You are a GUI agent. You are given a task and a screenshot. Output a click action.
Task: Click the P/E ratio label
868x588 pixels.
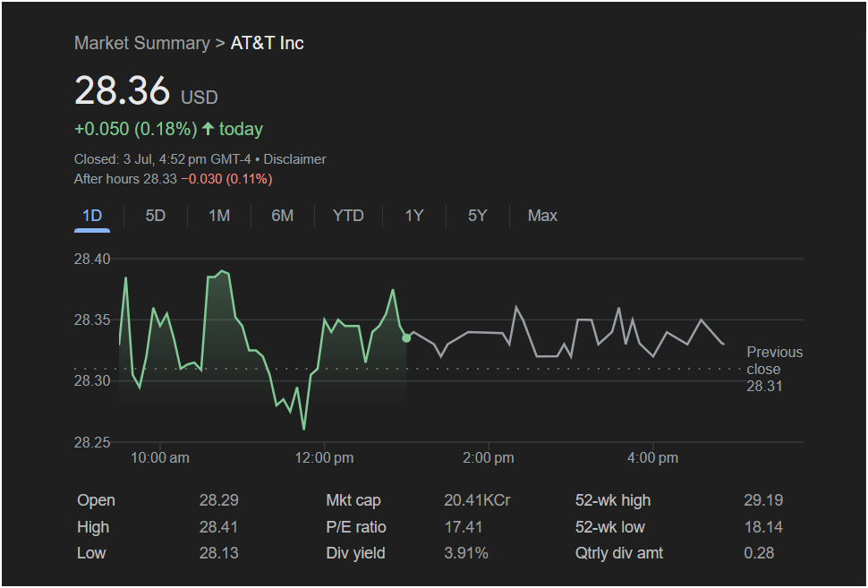[x=356, y=527]
